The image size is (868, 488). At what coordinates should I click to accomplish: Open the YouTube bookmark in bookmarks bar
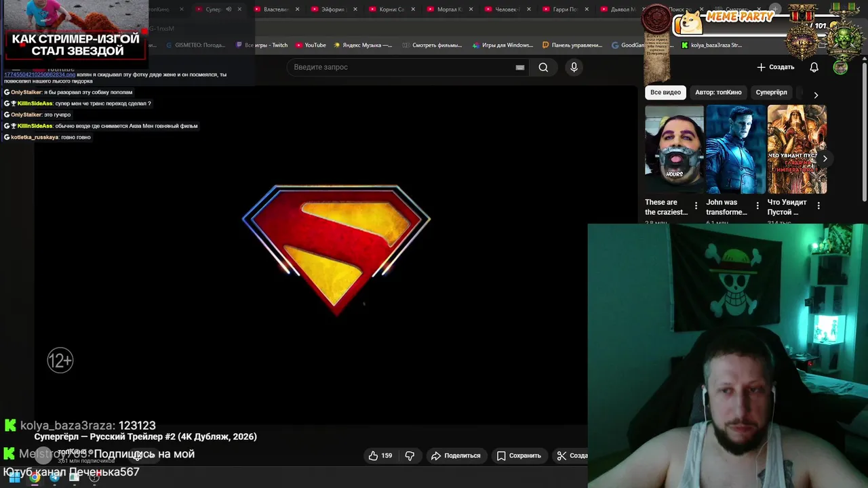[x=311, y=45]
